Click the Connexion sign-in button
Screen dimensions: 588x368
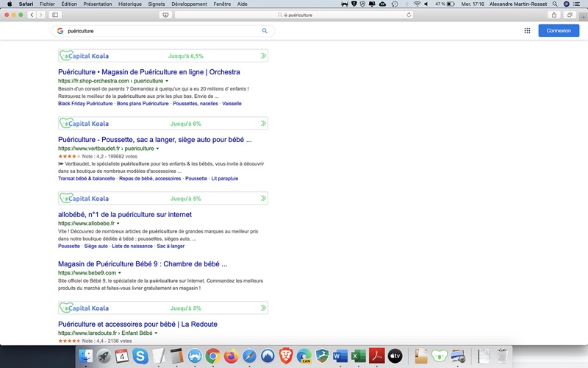tap(559, 30)
